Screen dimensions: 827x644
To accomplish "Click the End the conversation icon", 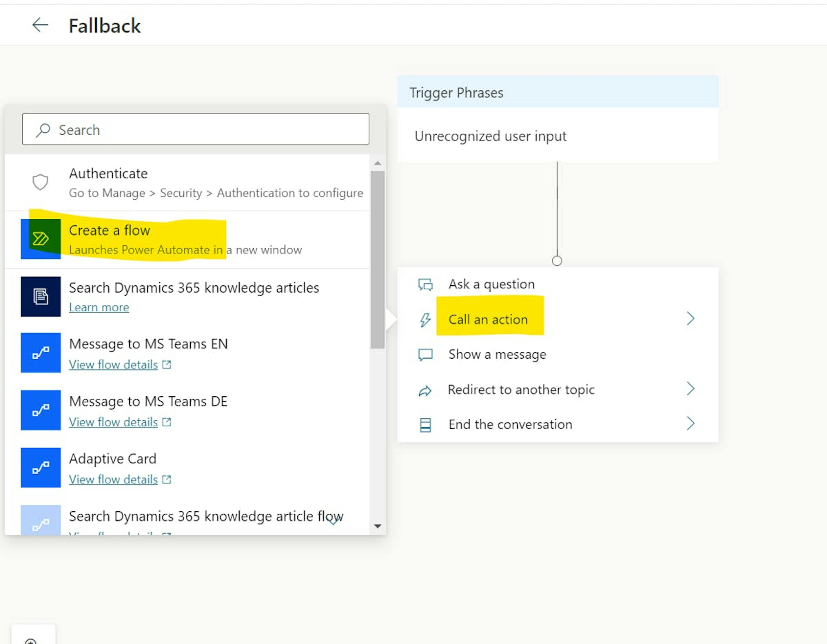I will coord(425,425).
